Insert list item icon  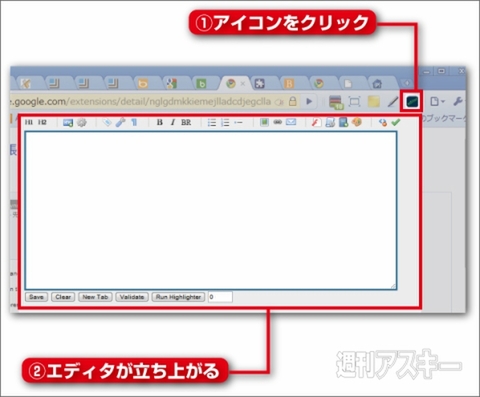pyautogui.click(x=238, y=123)
